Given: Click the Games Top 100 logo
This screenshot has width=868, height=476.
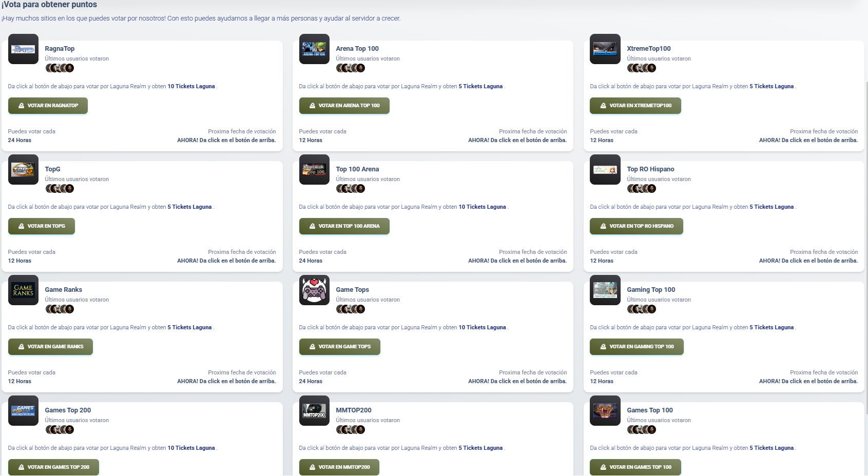Looking at the screenshot, I should tap(605, 411).
